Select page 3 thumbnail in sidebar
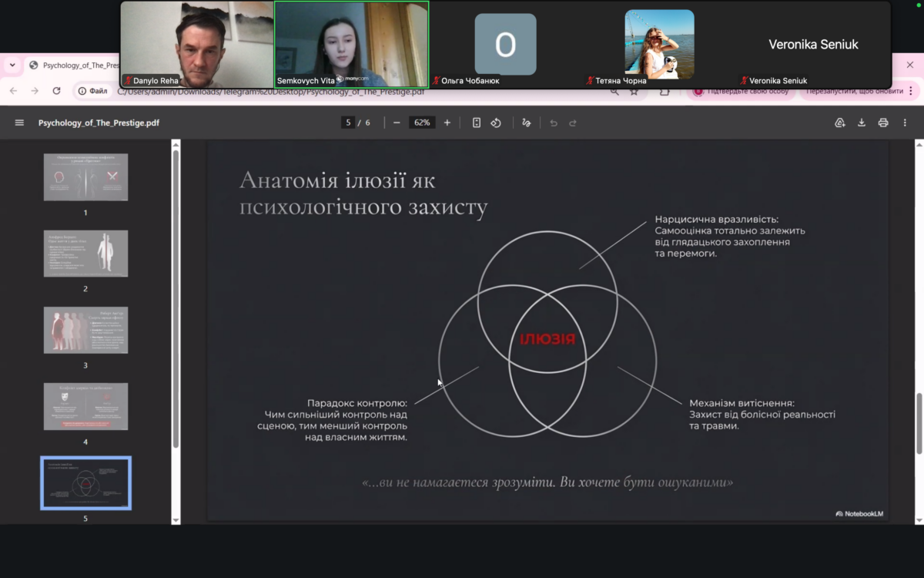The image size is (924, 578). tap(85, 330)
